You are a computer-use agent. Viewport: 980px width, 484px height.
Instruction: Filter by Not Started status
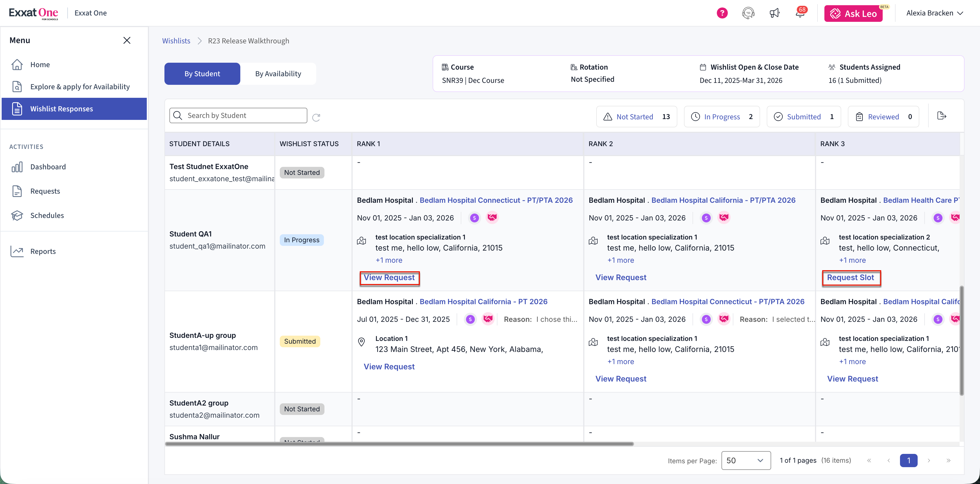(637, 117)
